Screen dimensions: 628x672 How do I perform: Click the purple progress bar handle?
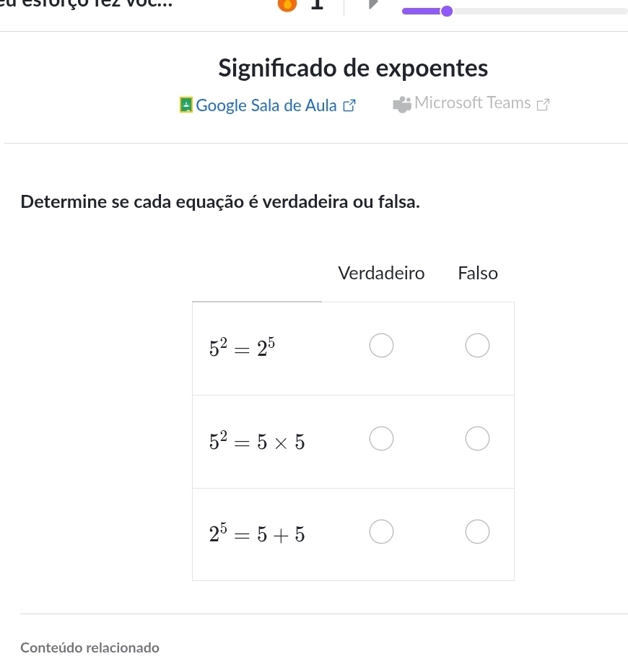click(x=446, y=11)
